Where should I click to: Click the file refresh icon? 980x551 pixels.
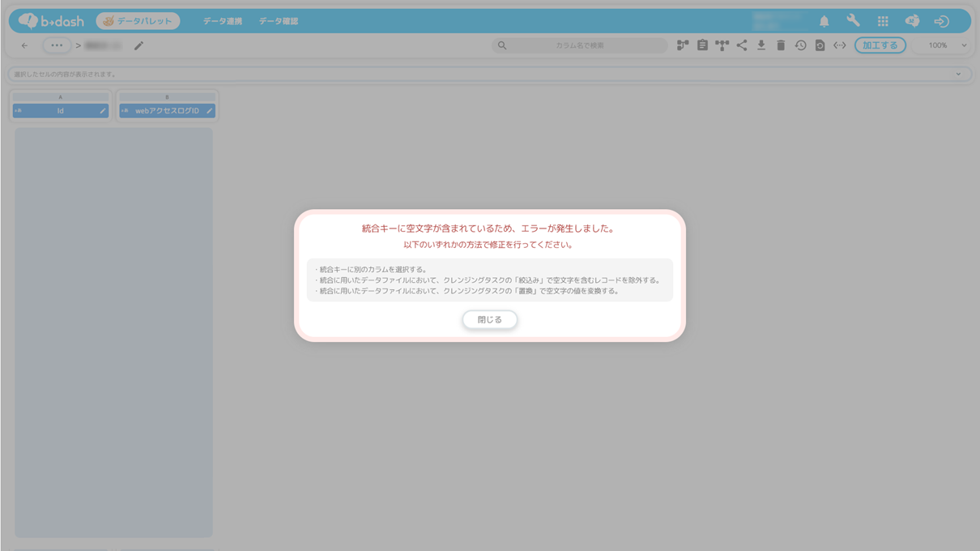820,45
